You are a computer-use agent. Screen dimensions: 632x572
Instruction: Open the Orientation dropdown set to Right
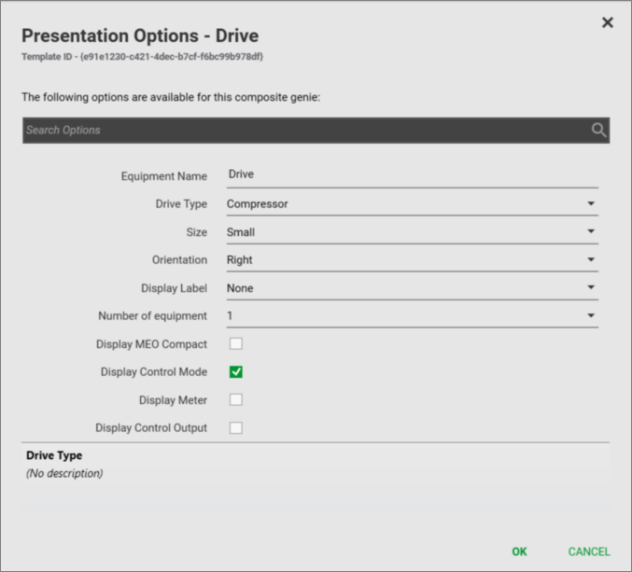point(411,260)
